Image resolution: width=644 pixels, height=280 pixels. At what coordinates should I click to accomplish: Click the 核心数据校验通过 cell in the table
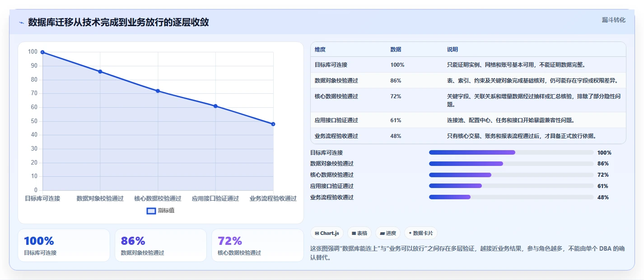(x=336, y=96)
